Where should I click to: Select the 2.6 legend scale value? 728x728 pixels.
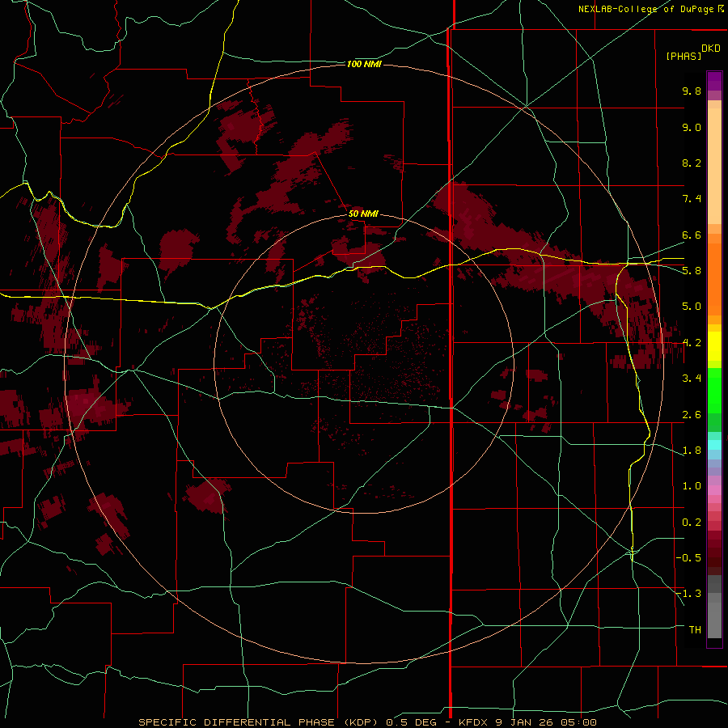(x=692, y=414)
